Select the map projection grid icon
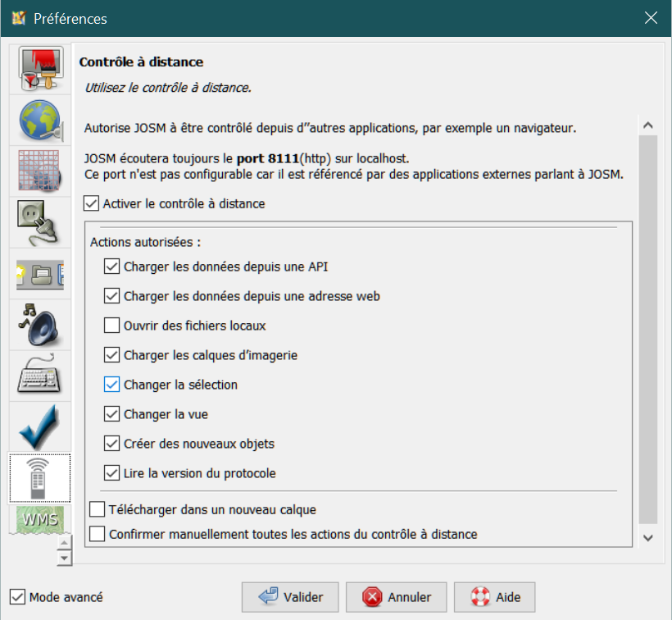672x620 pixels. point(39,171)
